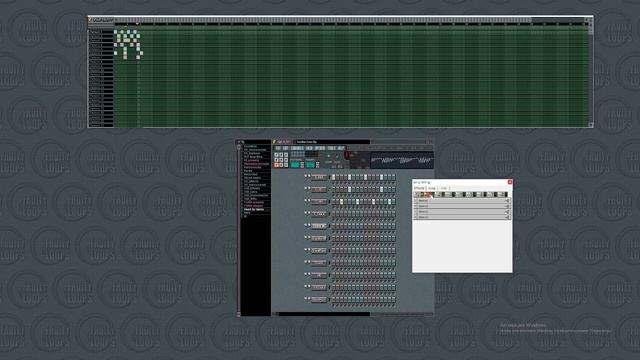640x360 pixels.
Task: Select the center pattern selector button
Action: [x=281, y=160]
